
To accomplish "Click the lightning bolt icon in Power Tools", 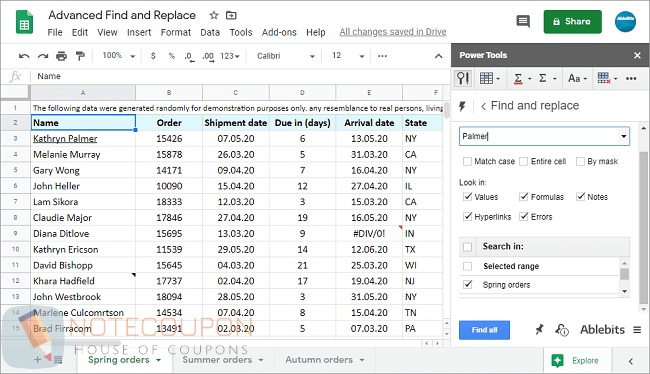I will pos(462,106).
